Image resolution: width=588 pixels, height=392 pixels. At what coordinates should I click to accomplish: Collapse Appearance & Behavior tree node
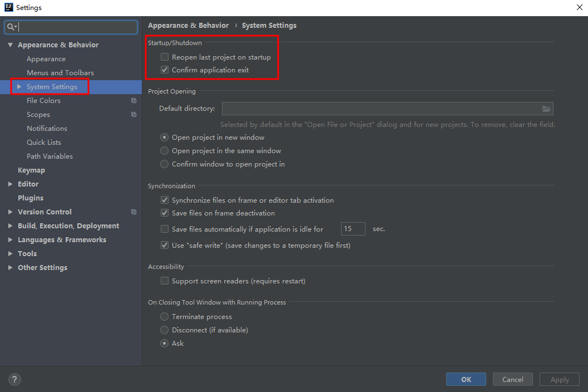[10, 45]
